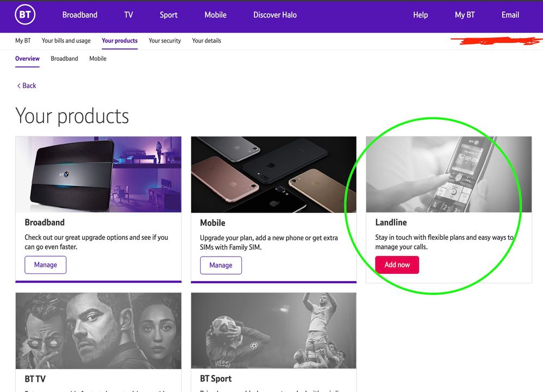Switch to Your security tab
Image resolution: width=543 pixels, height=392 pixels.
165,41
